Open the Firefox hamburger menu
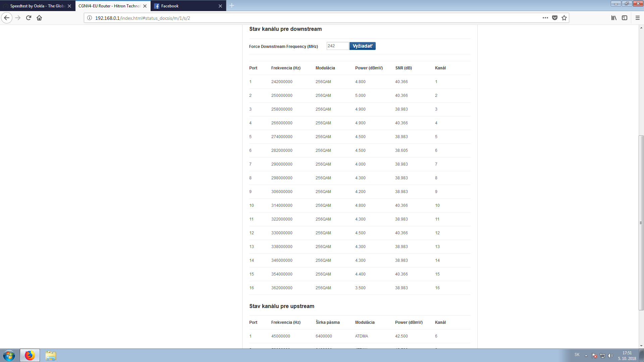The width and height of the screenshot is (644, 362). pyautogui.click(x=638, y=18)
